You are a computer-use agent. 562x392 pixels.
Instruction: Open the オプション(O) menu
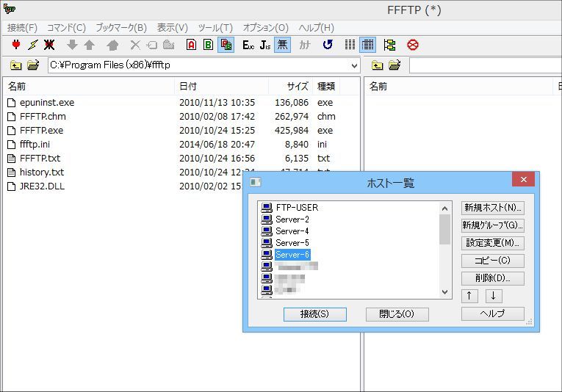click(266, 28)
